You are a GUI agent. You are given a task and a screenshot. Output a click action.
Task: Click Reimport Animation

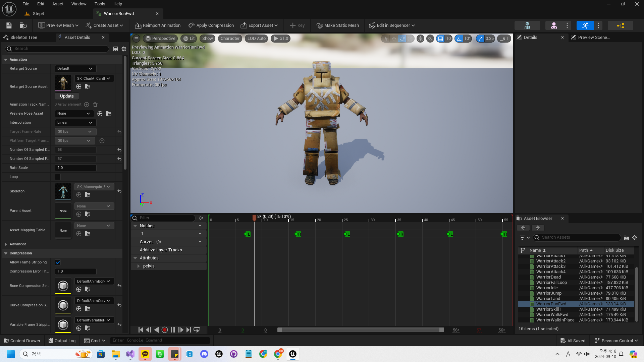pos(158,25)
